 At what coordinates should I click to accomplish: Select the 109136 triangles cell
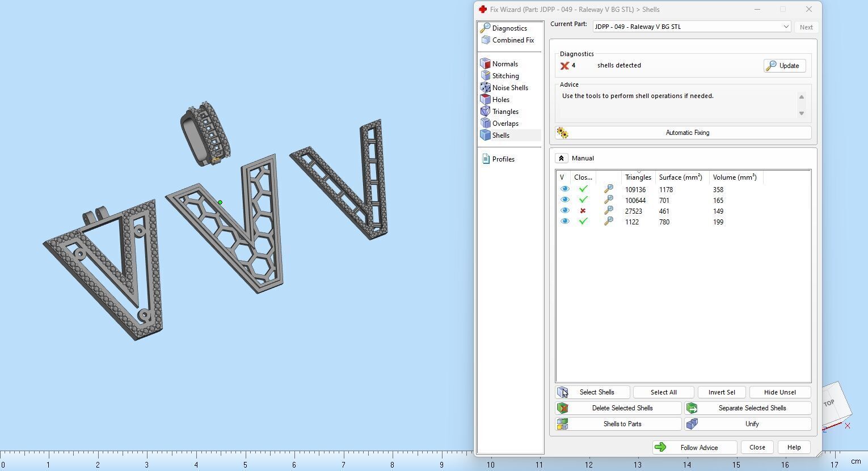click(635, 190)
